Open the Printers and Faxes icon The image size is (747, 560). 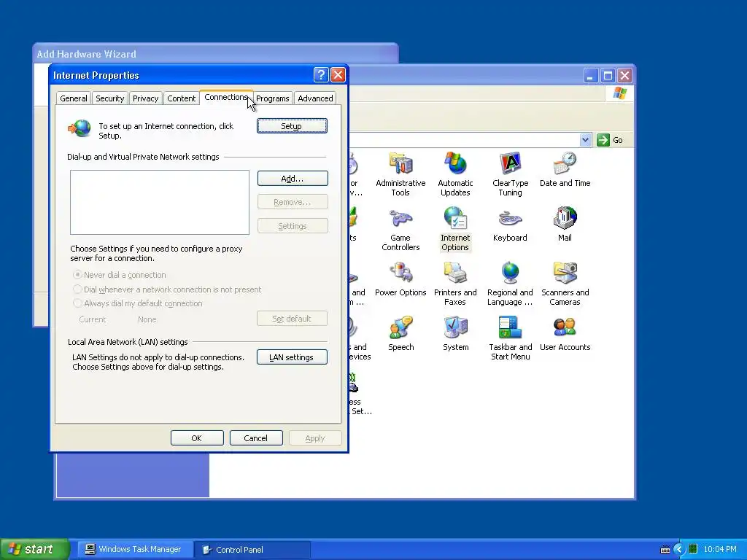coord(455,284)
